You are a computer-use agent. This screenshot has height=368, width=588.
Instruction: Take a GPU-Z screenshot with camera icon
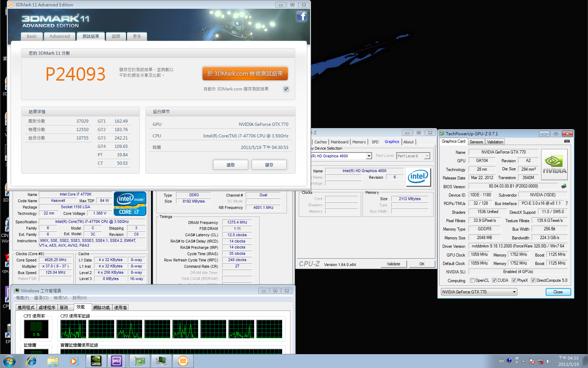click(x=567, y=141)
